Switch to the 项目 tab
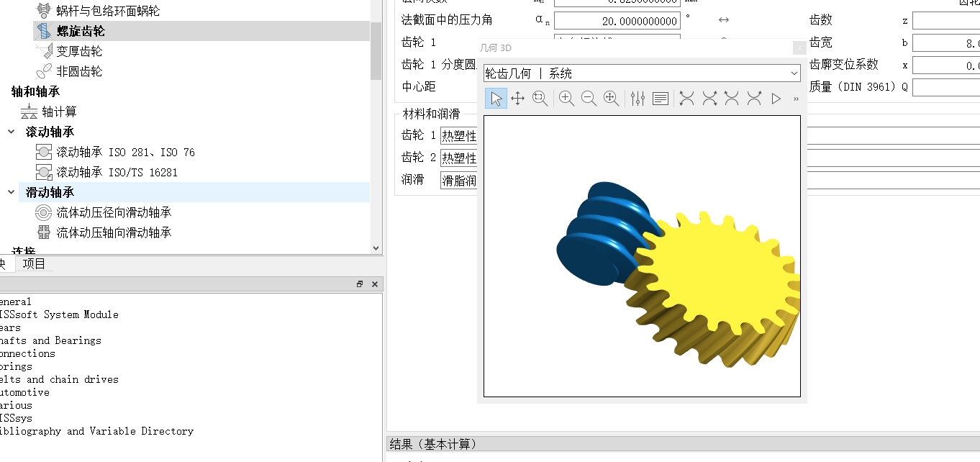Screen dimensions: 980x462 pyautogui.click(x=34, y=263)
